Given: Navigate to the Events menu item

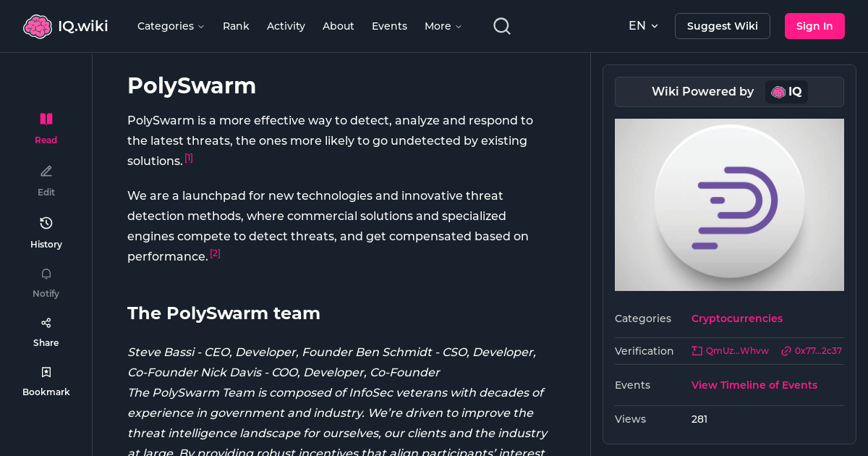Looking at the screenshot, I should tap(389, 25).
